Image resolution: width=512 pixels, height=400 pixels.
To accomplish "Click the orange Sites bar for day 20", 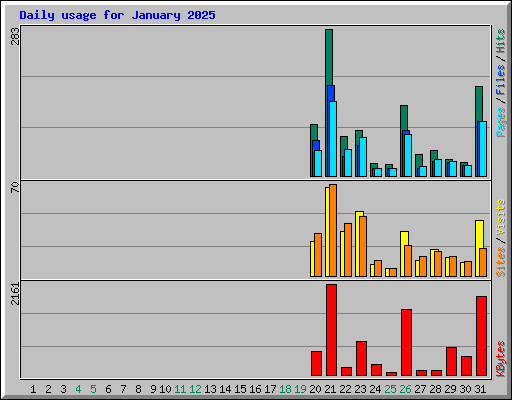I will [318, 255].
